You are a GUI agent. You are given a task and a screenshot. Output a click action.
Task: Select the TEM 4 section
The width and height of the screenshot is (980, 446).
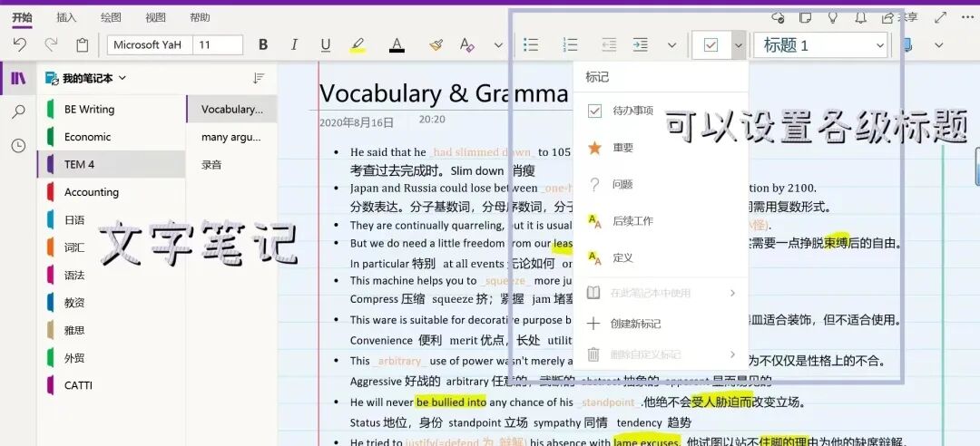[112, 164]
